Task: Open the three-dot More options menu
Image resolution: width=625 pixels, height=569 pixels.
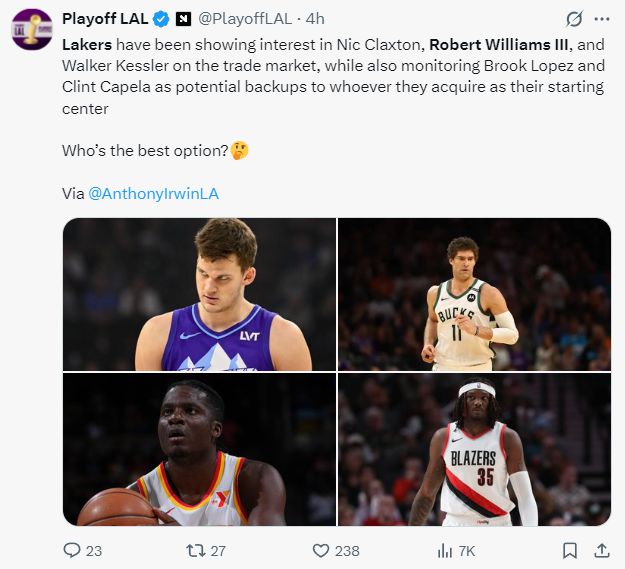Action: 601,19
